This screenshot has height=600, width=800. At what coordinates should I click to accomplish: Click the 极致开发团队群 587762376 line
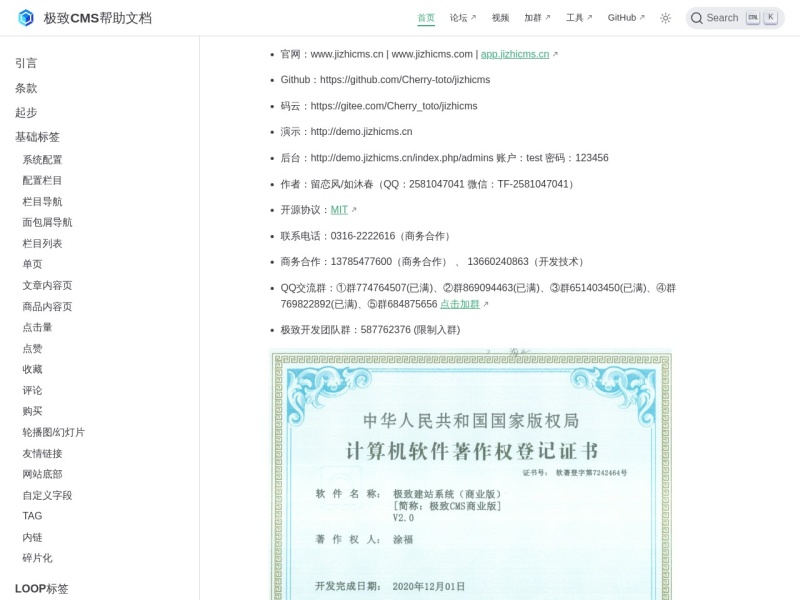pos(370,330)
